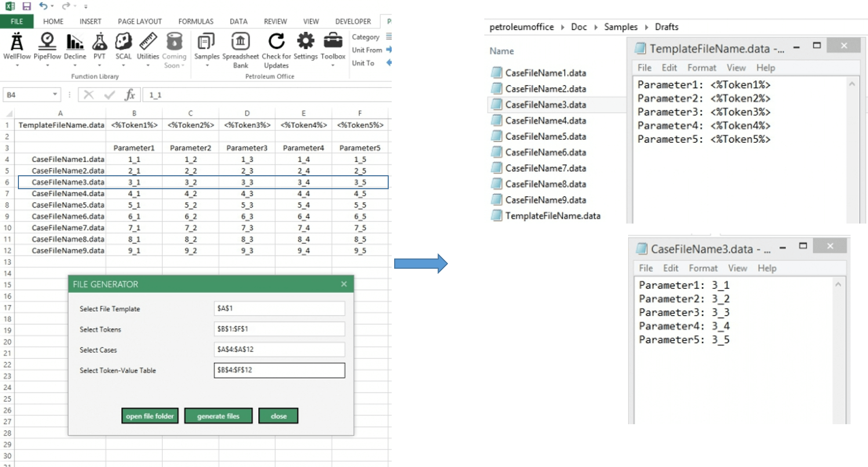Viewport: 868px width, 467px height.
Task: Open the Format menu in TemplateFileName.data
Action: point(702,68)
